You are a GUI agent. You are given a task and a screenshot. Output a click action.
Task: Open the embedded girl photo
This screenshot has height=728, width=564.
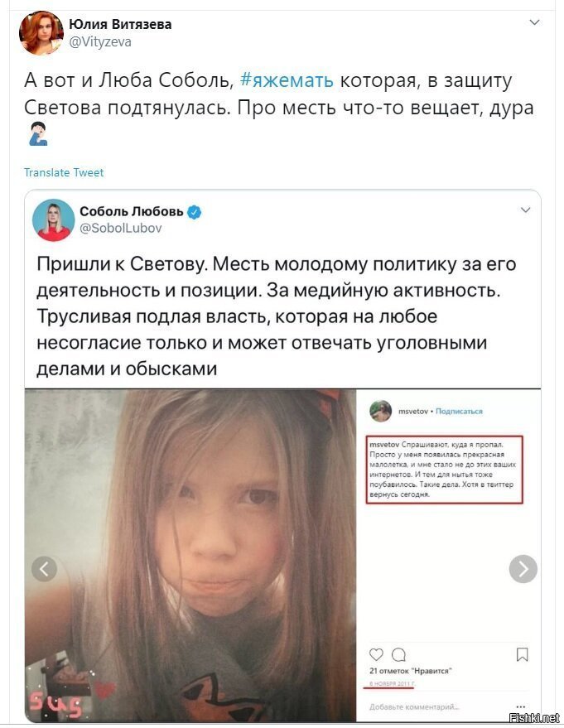[x=190, y=556]
